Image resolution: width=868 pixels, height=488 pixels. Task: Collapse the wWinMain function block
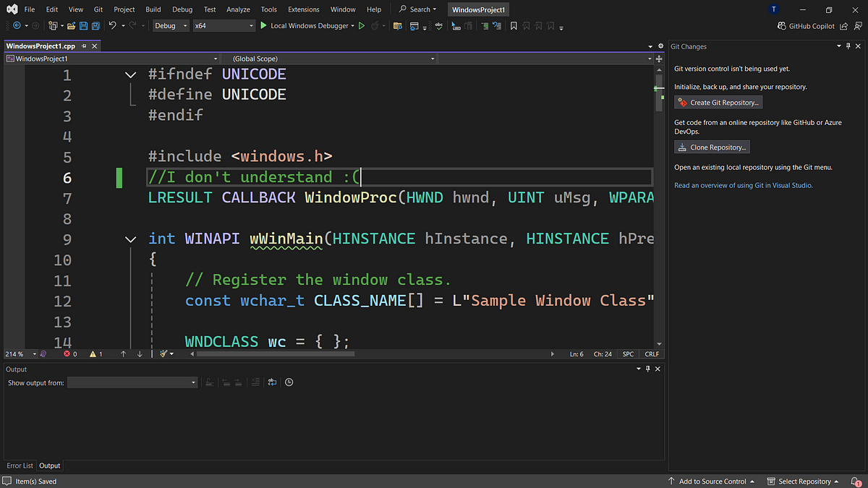pyautogui.click(x=130, y=239)
